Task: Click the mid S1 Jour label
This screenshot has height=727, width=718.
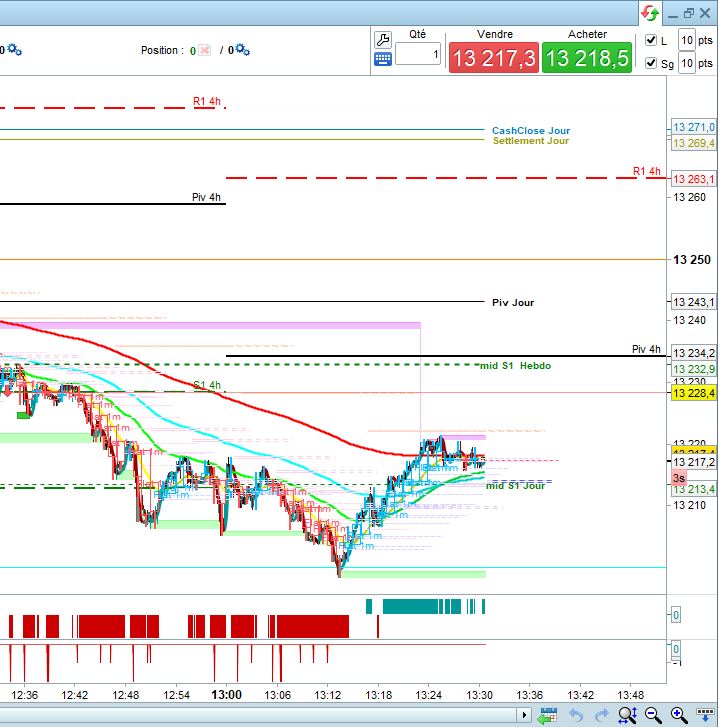Action: 515,486
